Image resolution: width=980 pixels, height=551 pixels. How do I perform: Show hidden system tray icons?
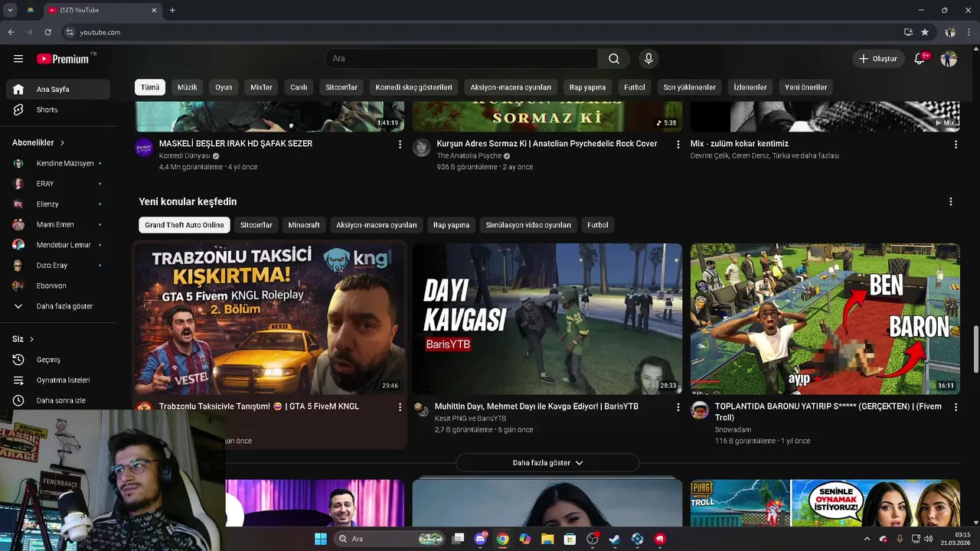point(867,539)
